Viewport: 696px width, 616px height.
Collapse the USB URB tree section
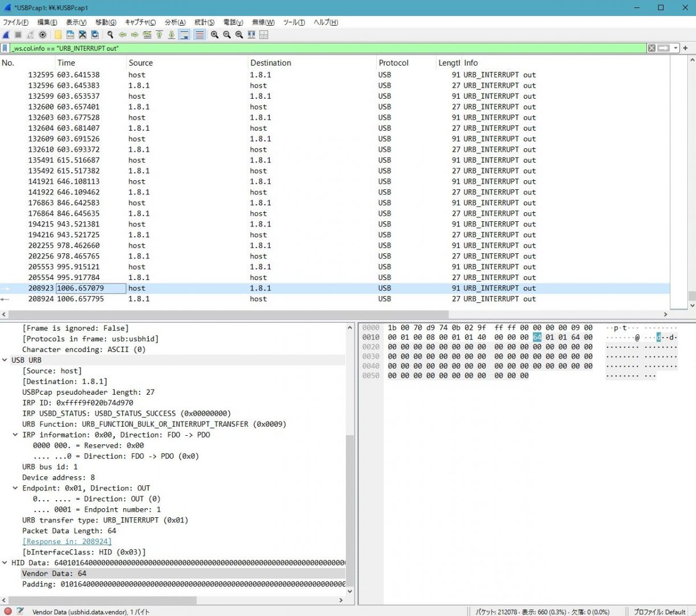pos(5,360)
